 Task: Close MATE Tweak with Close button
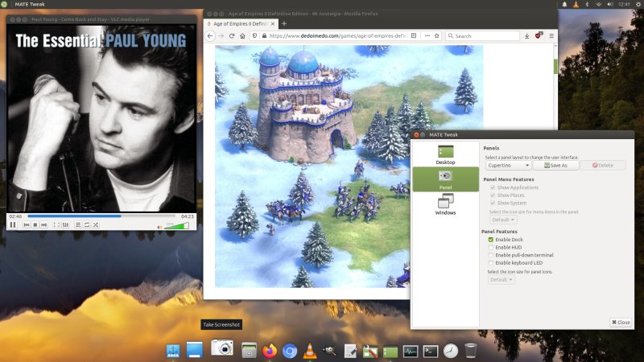pos(621,323)
